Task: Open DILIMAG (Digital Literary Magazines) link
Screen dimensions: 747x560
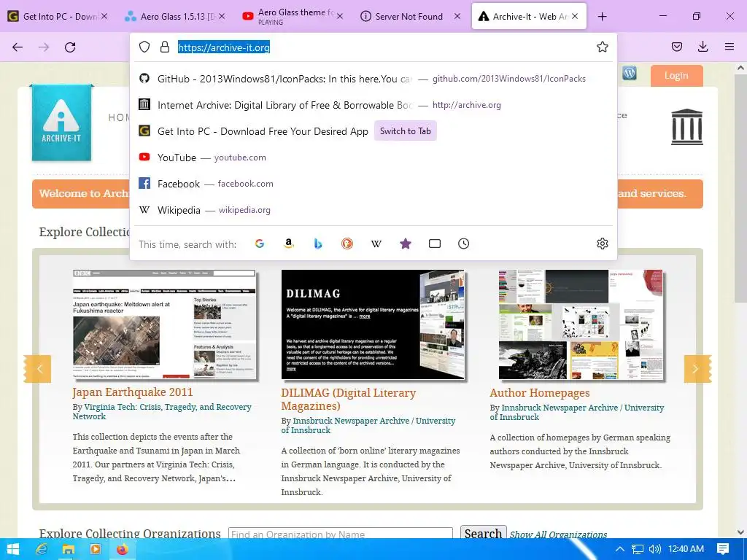Action: click(348, 399)
